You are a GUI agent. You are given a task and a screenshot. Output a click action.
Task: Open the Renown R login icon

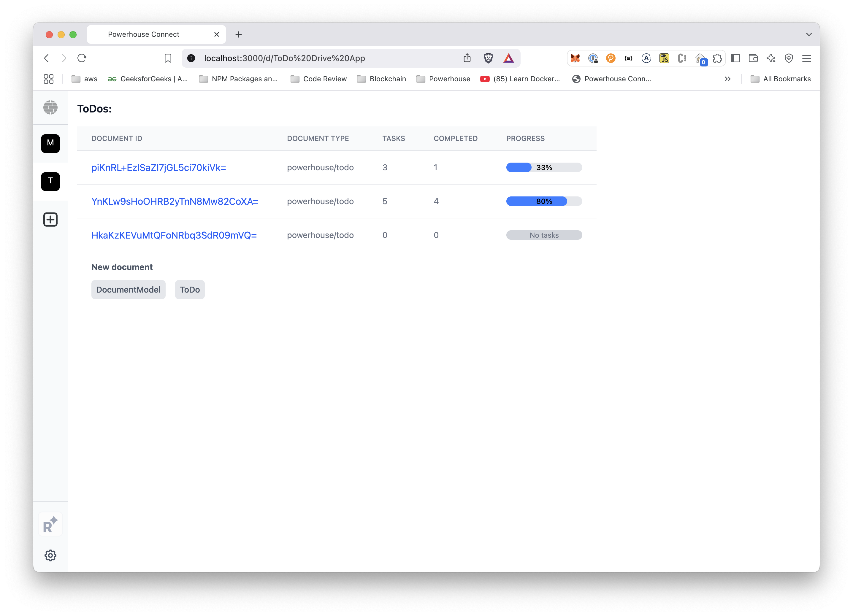coord(50,524)
